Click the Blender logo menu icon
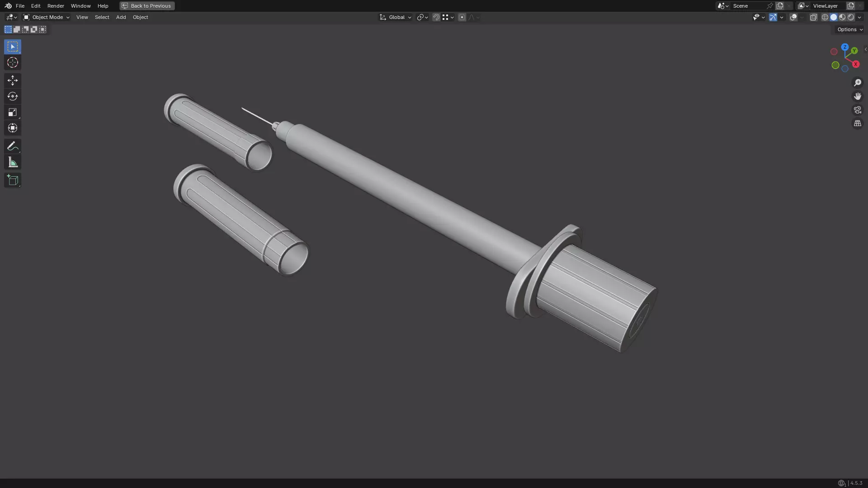The height and width of the screenshot is (488, 868). click(x=8, y=6)
